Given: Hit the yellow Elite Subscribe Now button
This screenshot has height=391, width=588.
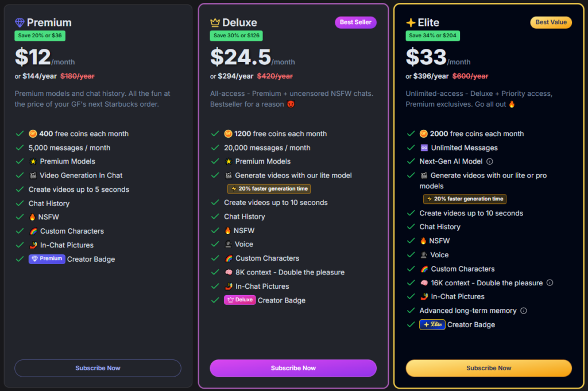Looking at the screenshot, I should pos(489,368).
